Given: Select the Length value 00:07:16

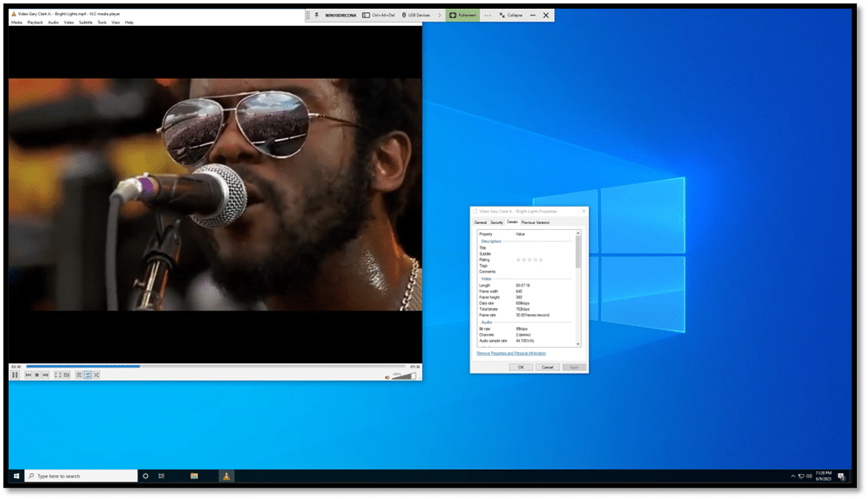Looking at the screenshot, I should (x=523, y=285).
